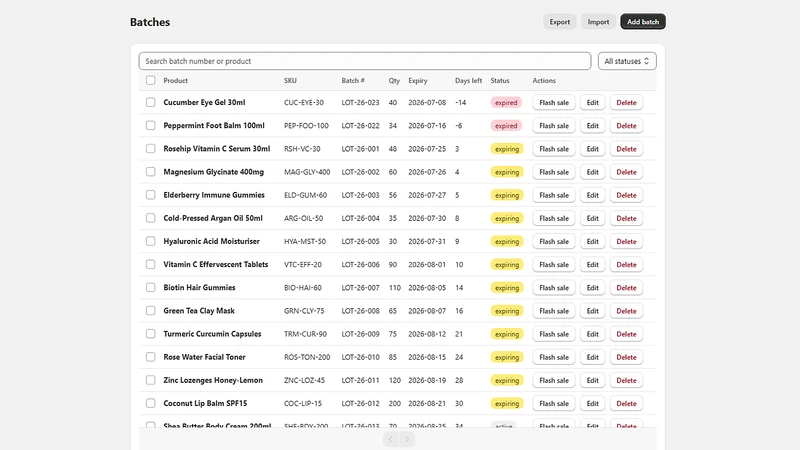Tick the Turmeric Curcumin Capsules checkbox
This screenshot has width=800, height=450.
click(x=151, y=334)
